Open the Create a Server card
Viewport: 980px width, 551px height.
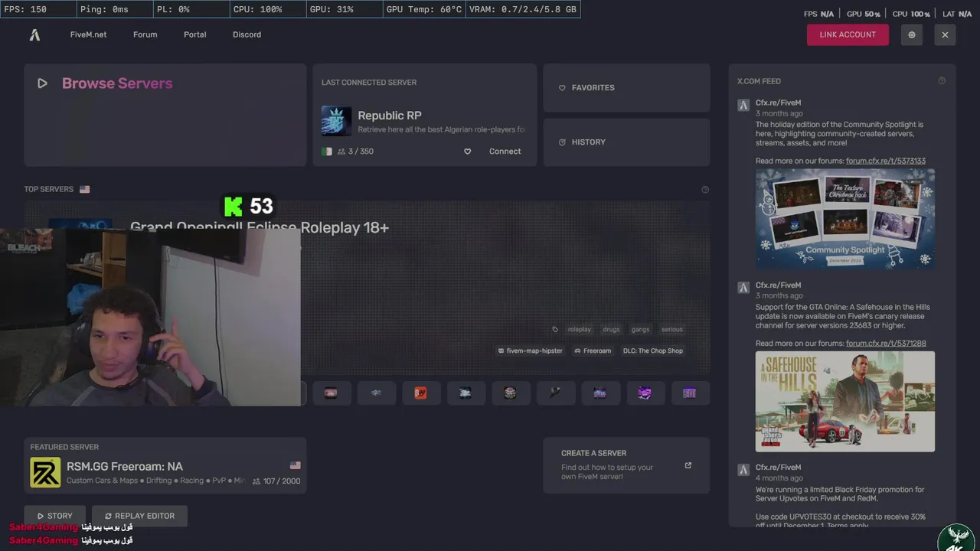[626, 465]
